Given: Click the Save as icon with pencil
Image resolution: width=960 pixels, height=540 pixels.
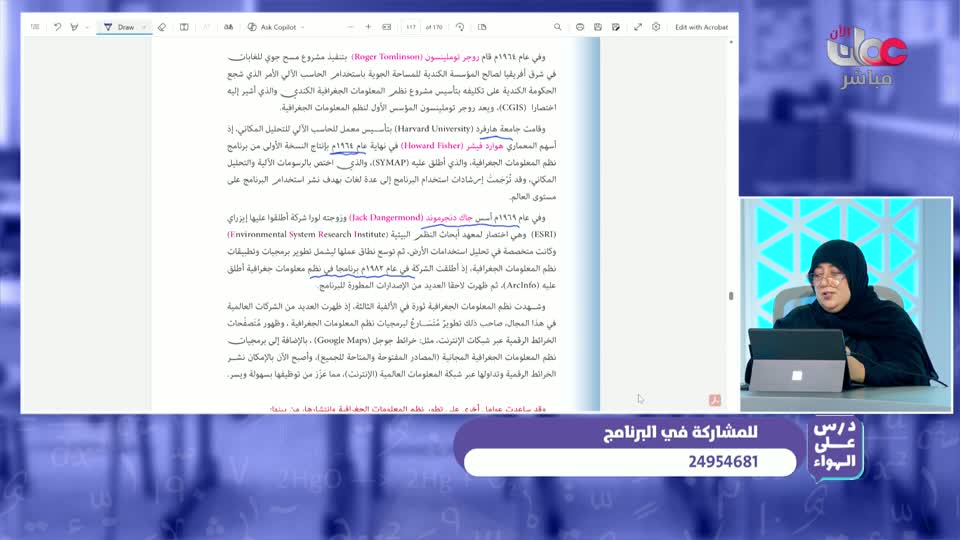Looking at the screenshot, I should 616,27.
